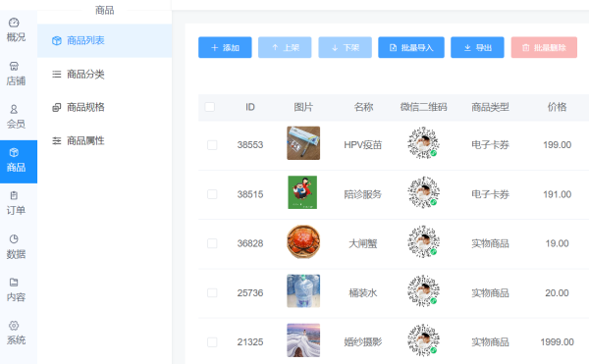Click the 上架 publish button

point(285,47)
